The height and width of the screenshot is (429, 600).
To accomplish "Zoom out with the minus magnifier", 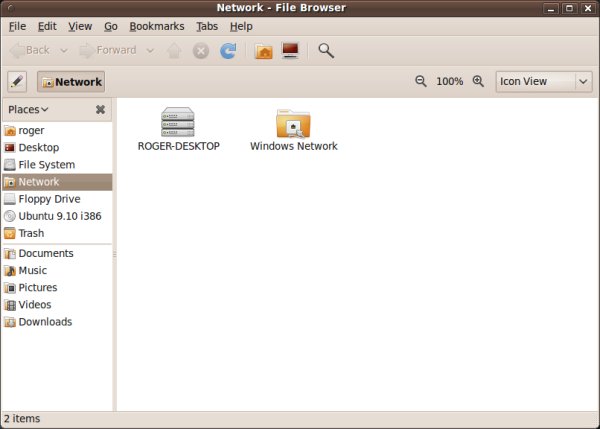I will tap(421, 81).
